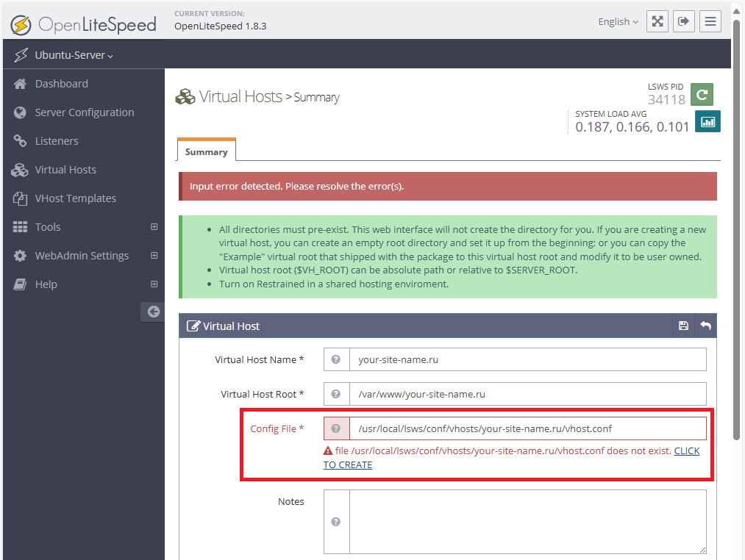
Task: Click help icon for Config File
Action: pos(336,428)
